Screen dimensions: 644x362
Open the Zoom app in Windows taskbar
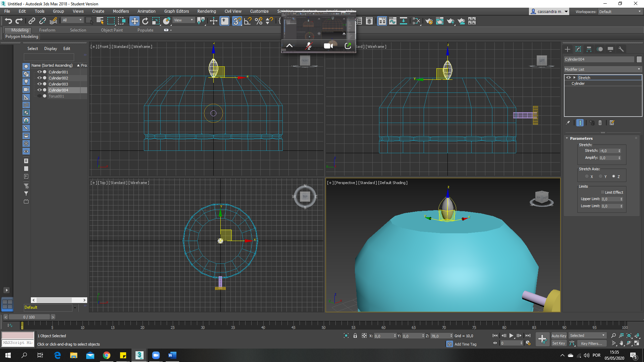point(156,355)
